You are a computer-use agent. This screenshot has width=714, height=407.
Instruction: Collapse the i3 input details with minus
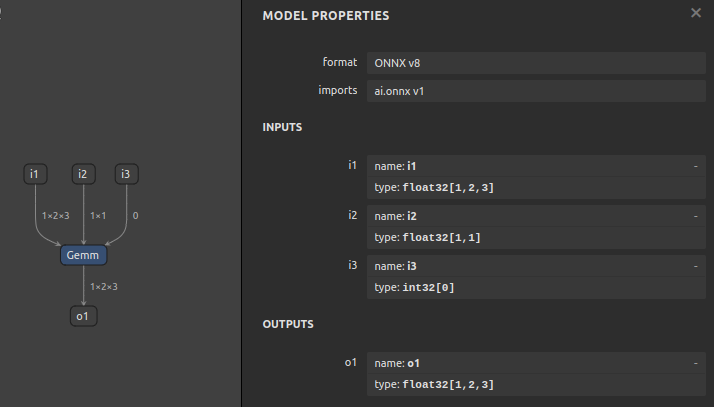click(695, 266)
